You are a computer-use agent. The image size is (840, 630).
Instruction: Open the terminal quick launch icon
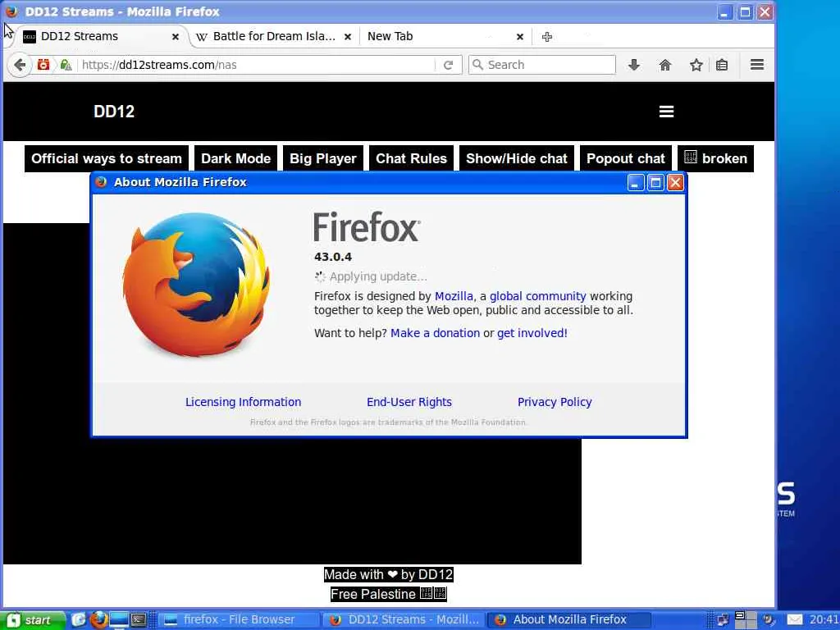139,620
